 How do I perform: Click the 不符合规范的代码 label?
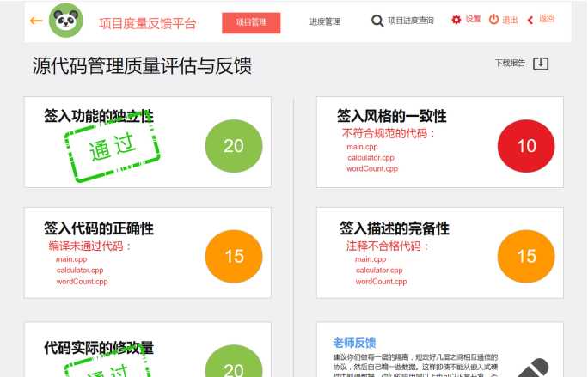click(388, 133)
